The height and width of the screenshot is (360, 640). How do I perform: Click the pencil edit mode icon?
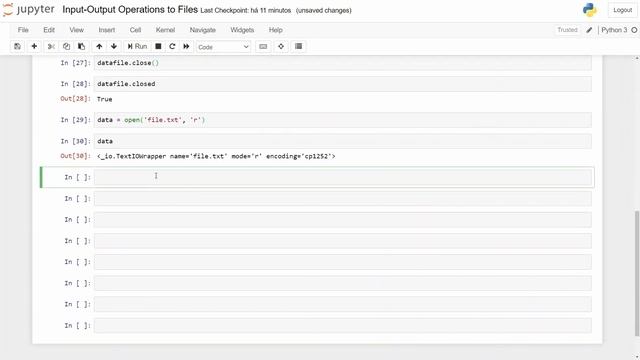tap(589, 30)
